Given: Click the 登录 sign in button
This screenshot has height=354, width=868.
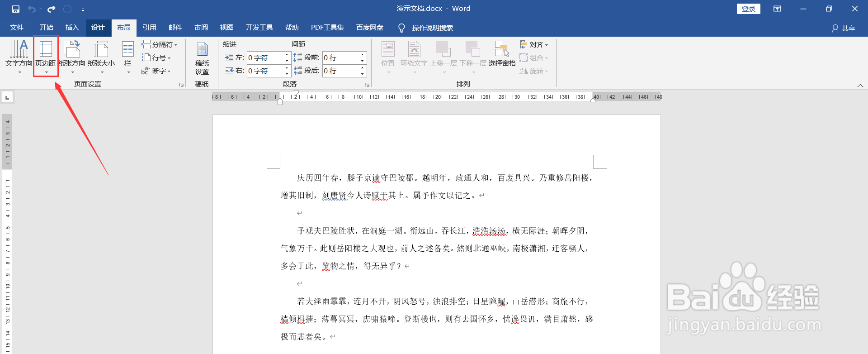Looking at the screenshot, I should 749,9.
